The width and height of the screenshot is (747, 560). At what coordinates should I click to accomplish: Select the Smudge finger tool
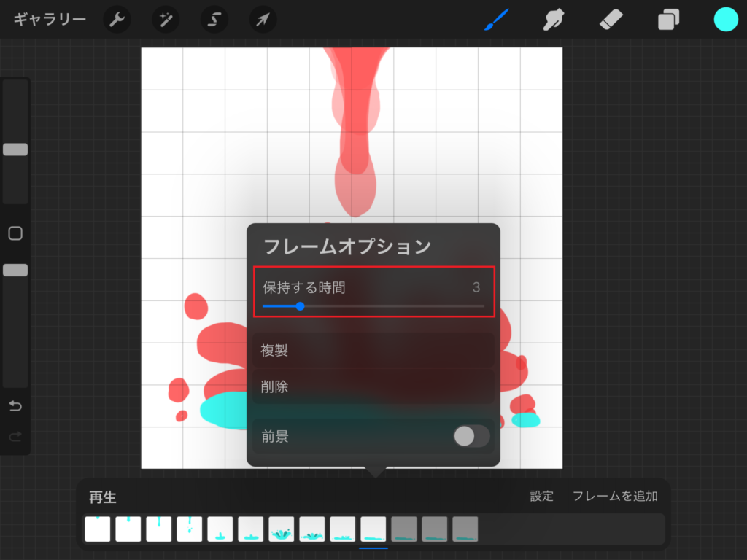coord(554,20)
